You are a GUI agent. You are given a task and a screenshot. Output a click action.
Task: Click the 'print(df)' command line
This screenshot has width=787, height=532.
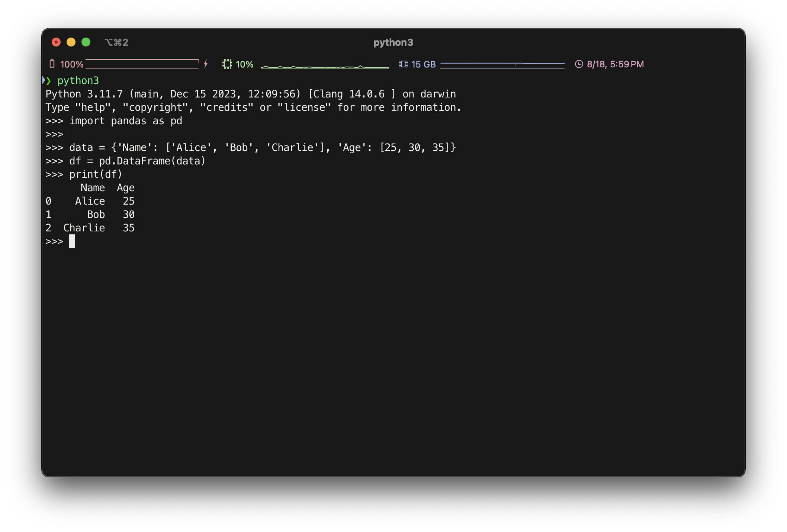pos(96,174)
